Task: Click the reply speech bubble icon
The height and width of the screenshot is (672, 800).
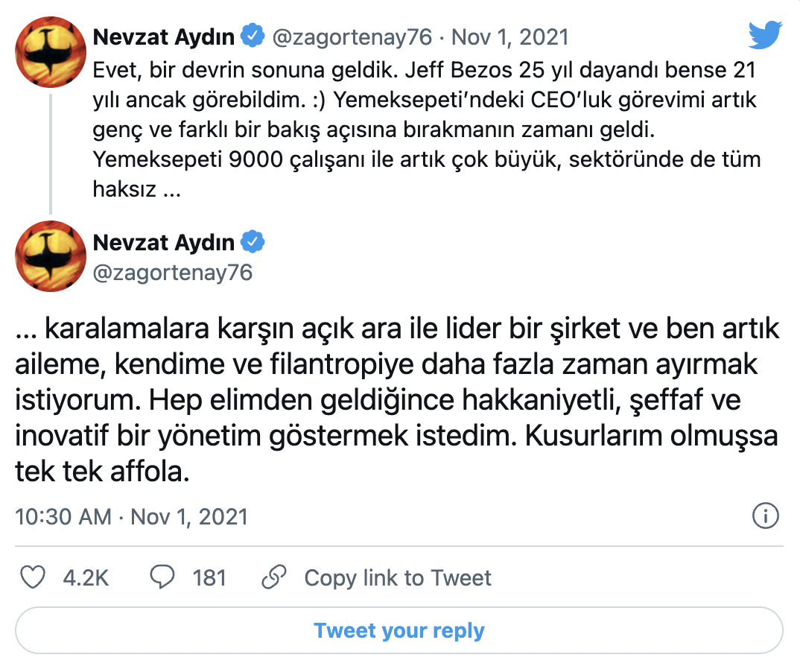Action: (162, 577)
